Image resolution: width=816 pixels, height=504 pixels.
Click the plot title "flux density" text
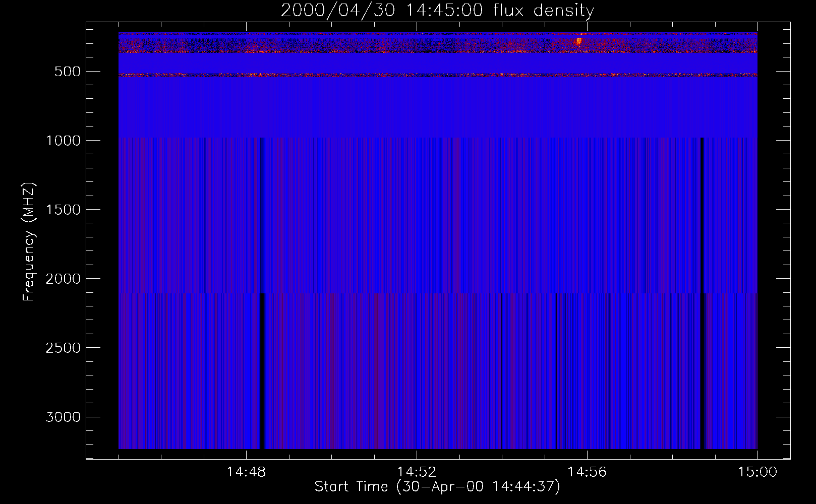pos(544,10)
